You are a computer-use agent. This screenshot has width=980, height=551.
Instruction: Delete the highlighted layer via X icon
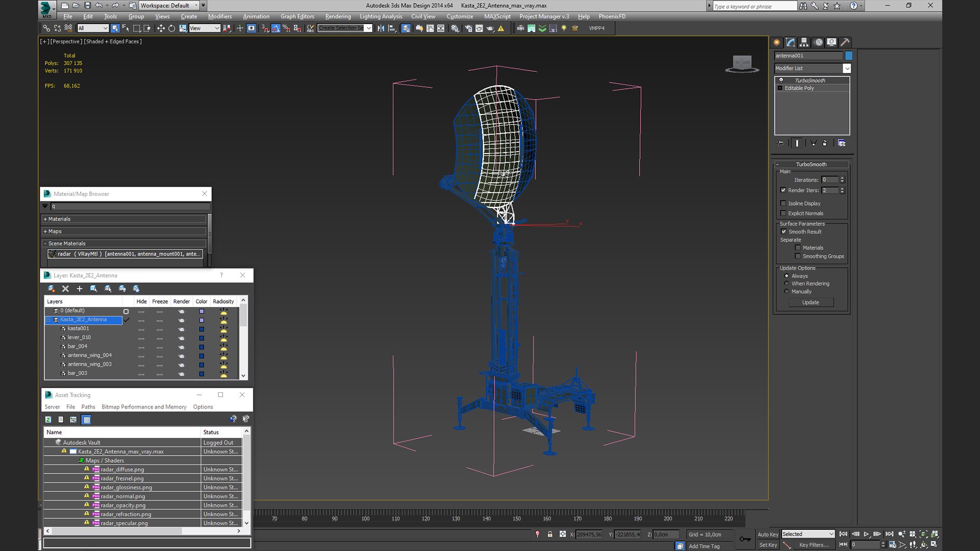click(65, 289)
